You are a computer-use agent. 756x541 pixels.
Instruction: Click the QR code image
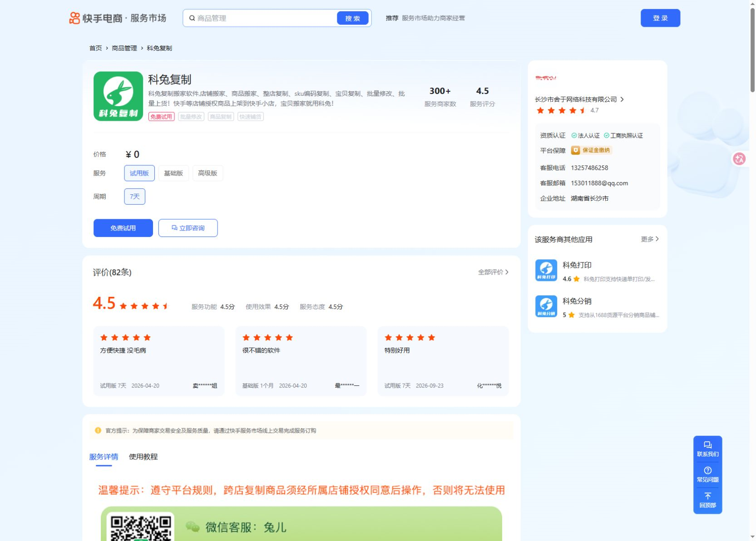pos(141,526)
